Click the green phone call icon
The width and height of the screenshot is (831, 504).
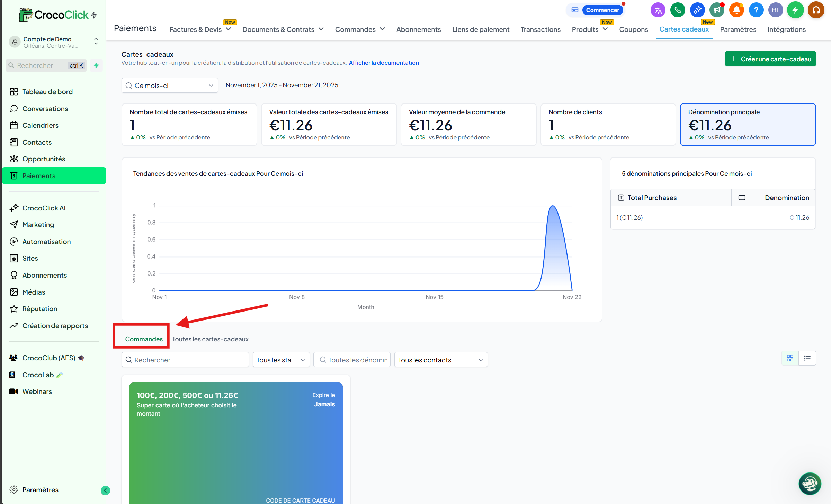pyautogui.click(x=678, y=10)
